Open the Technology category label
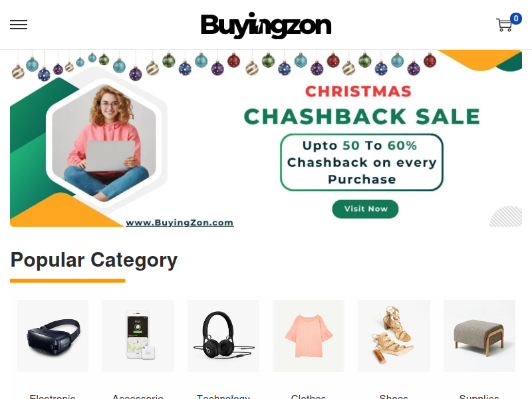This screenshot has height=399, width=532. pos(223,396)
